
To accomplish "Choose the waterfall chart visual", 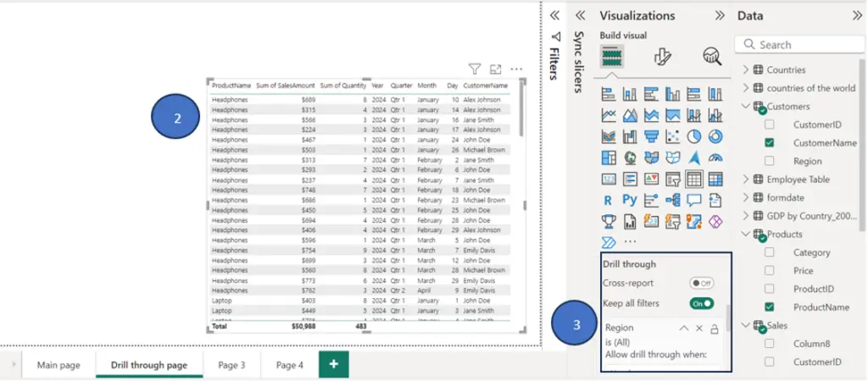I will click(630, 136).
